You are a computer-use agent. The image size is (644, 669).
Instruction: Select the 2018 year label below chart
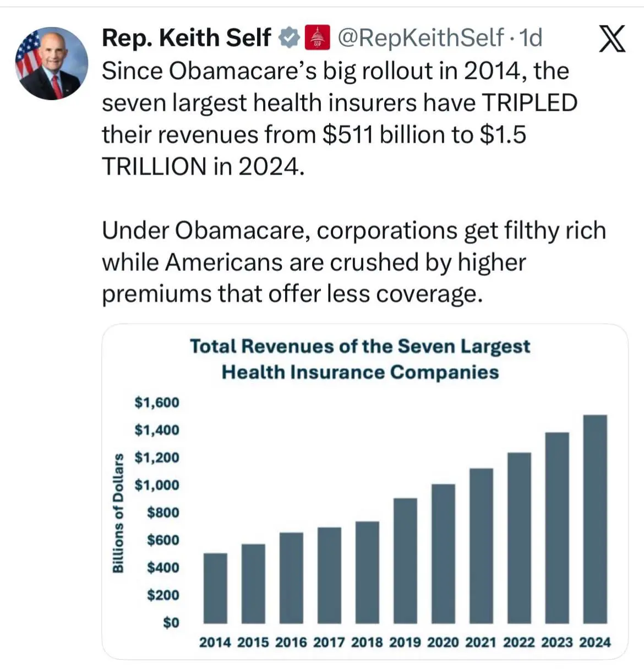click(x=367, y=643)
